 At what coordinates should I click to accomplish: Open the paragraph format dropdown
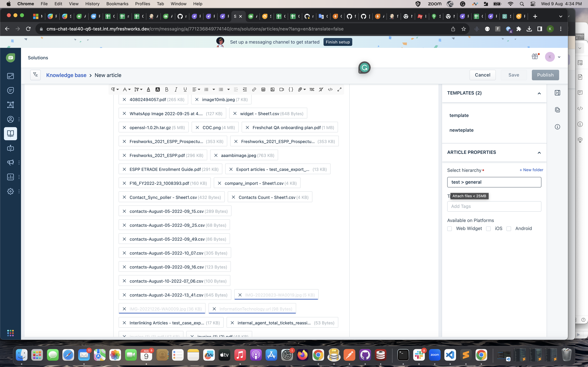coord(115,90)
